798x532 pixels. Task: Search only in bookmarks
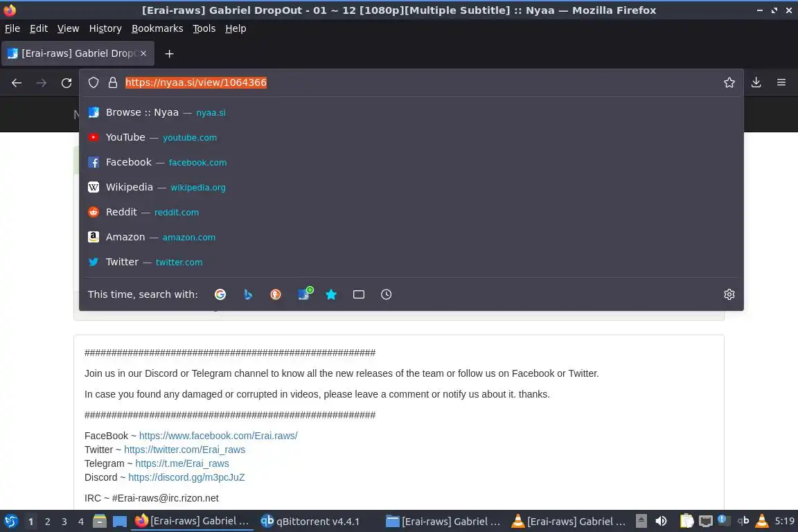(x=331, y=294)
